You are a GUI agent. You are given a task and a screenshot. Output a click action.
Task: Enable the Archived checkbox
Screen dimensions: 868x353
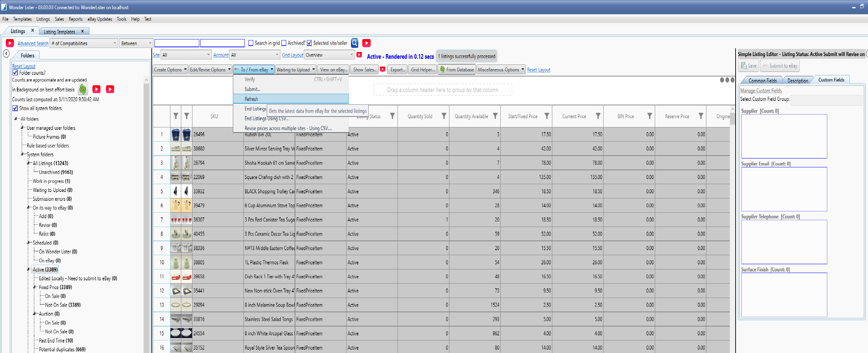point(284,43)
